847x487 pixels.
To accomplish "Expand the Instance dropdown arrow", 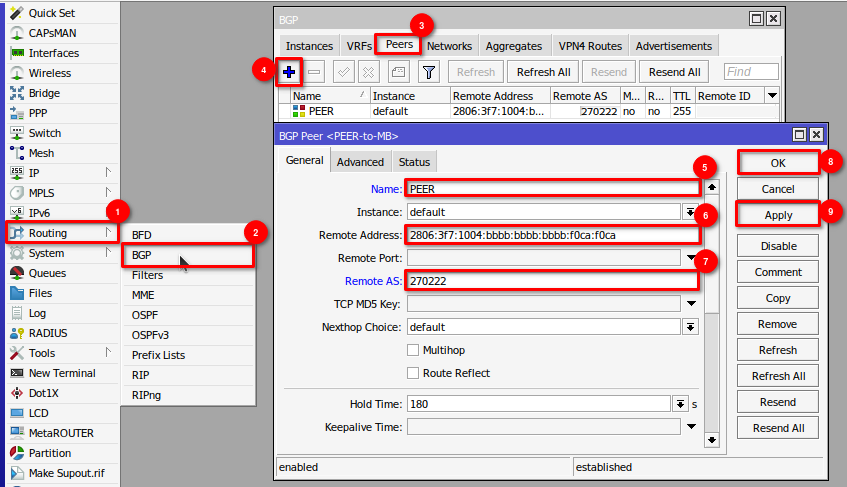I will coord(690,212).
